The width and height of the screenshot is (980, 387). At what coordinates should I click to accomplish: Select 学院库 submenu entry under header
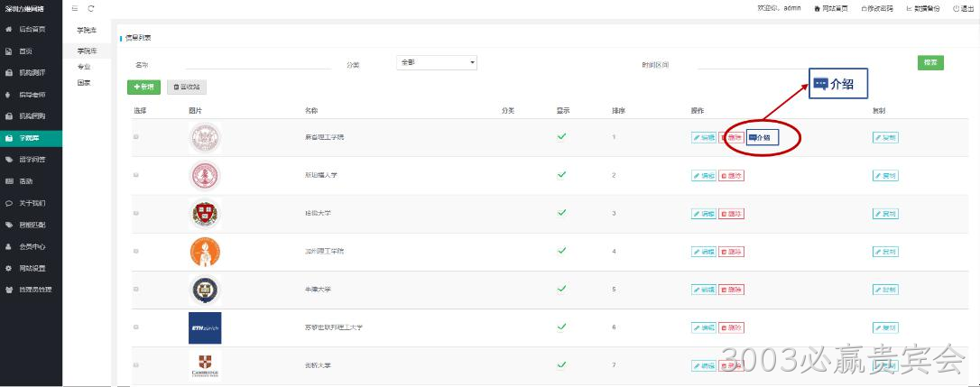(87, 50)
